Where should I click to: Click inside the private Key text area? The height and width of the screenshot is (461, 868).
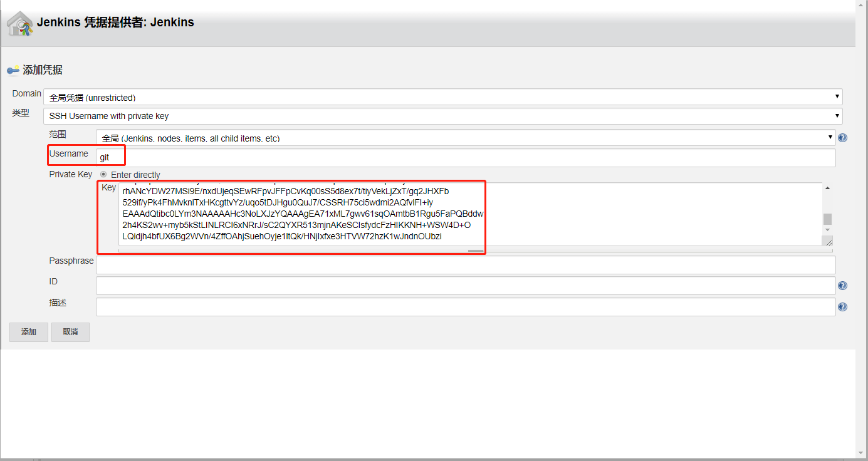[470, 214]
